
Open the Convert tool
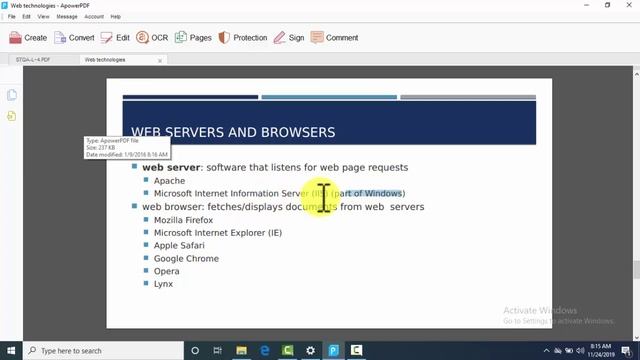[74, 38]
